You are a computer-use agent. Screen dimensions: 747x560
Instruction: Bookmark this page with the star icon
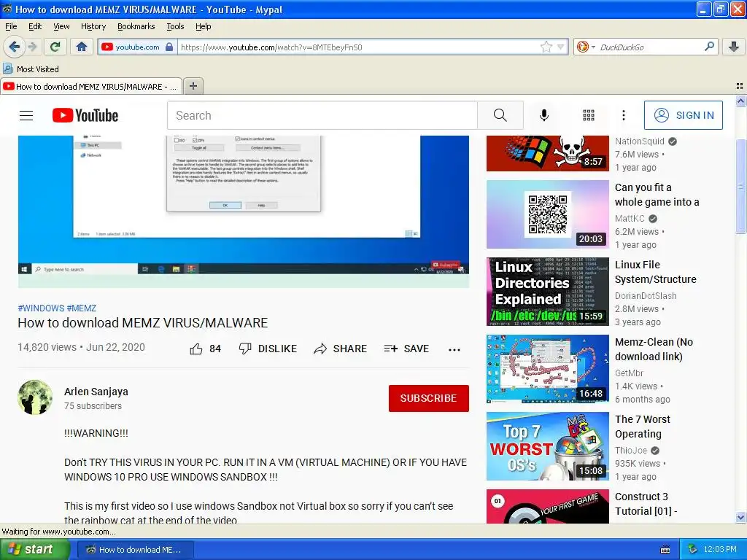click(x=546, y=47)
